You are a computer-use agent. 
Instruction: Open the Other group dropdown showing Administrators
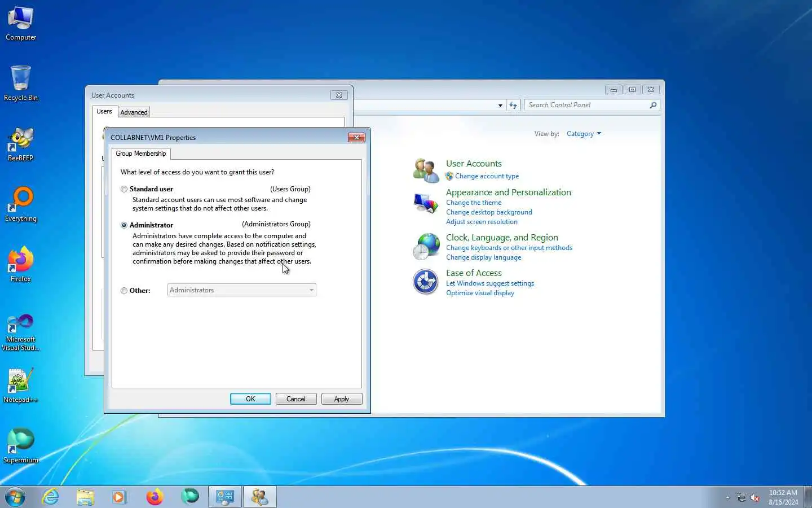point(241,290)
